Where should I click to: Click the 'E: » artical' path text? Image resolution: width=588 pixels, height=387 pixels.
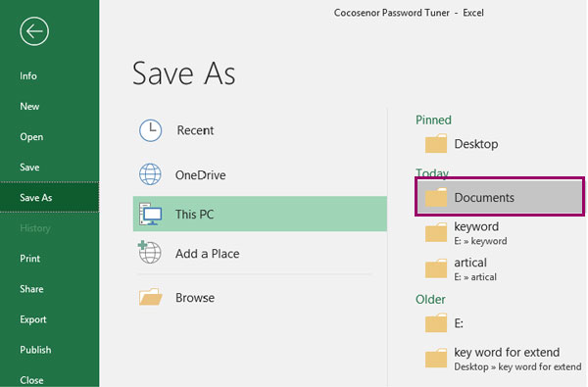(475, 276)
